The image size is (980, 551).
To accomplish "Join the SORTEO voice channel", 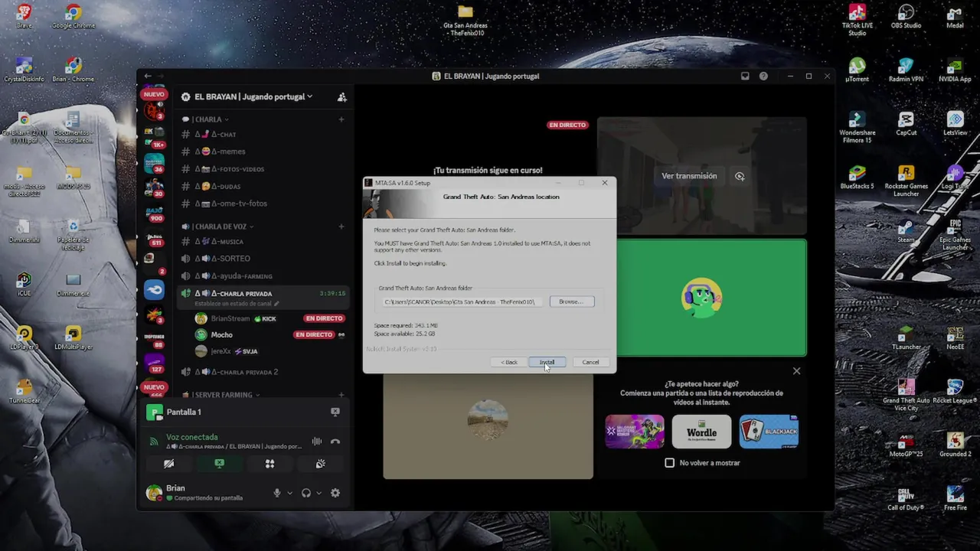I will (x=263, y=259).
